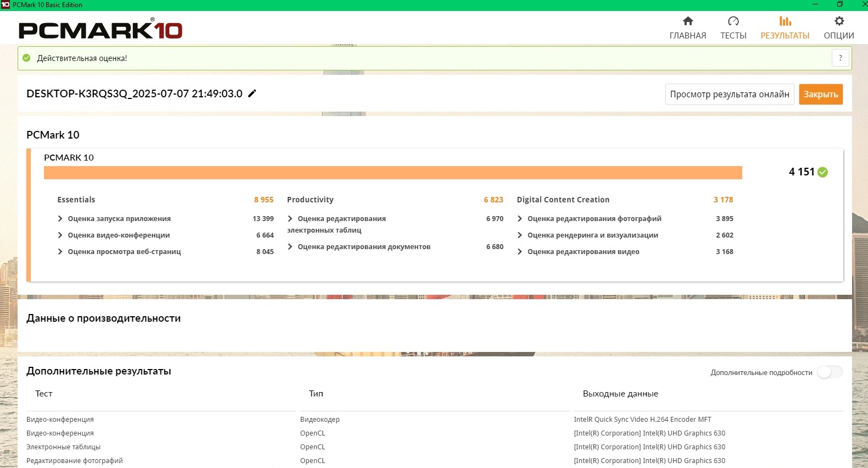Click the score 6 680
Screen dimensions: 868x468
tap(495, 247)
